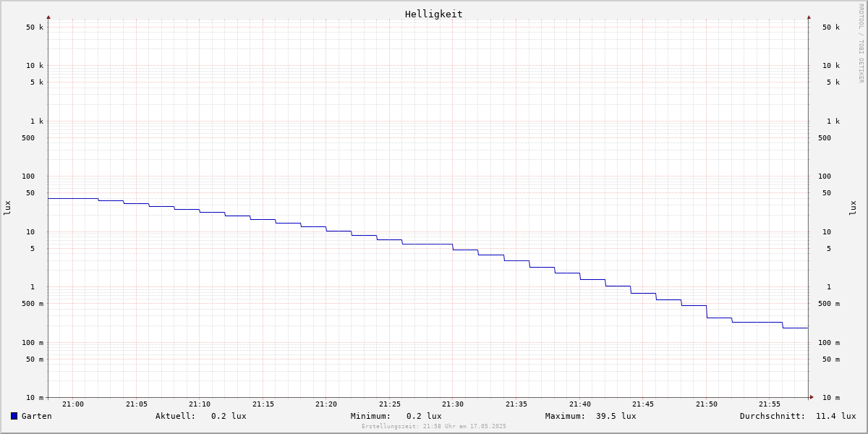The height and width of the screenshot is (434, 868).
Task: Select the 21:25 time axis label
Action: coord(390,404)
